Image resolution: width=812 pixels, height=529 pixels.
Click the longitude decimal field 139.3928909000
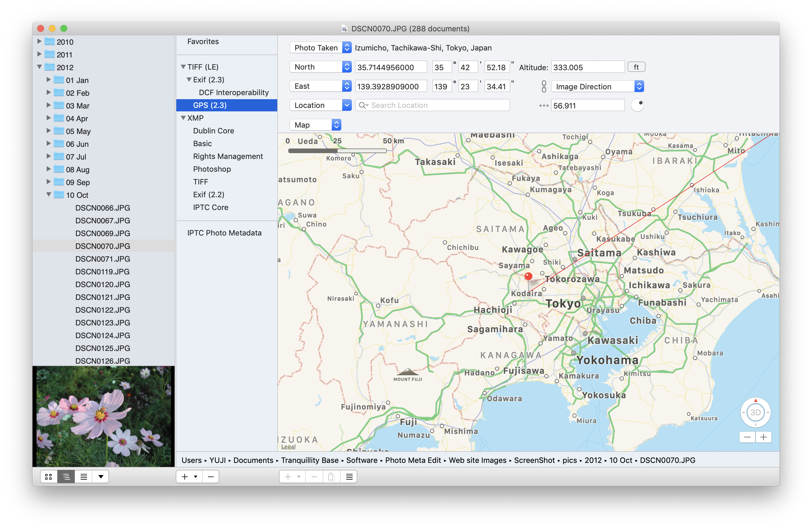point(391,86)
